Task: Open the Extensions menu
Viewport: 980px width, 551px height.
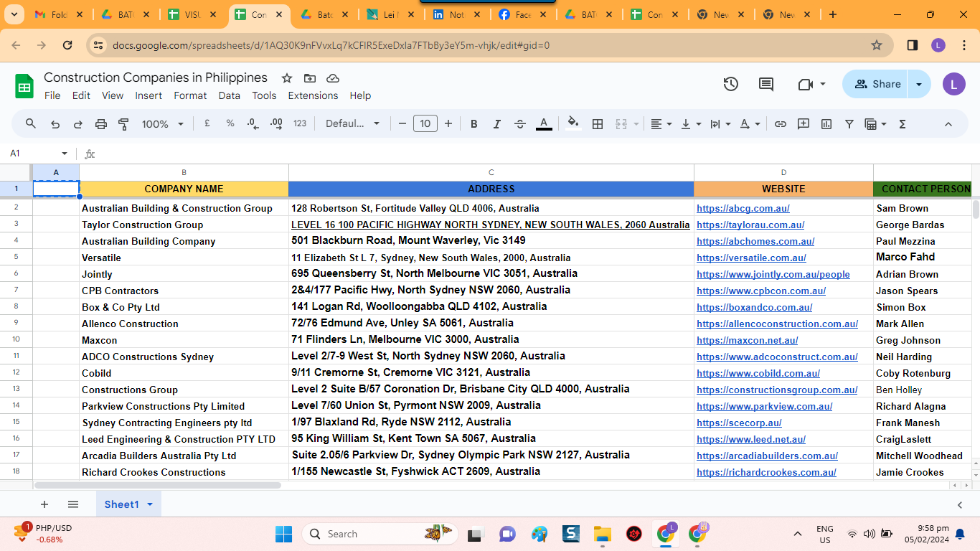Action: tap(313, 95)
